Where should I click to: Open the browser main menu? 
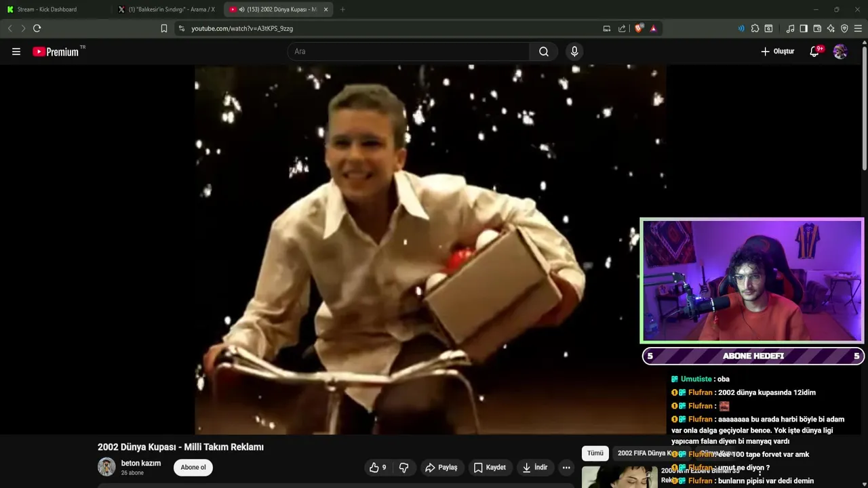[x=858, y=28]
